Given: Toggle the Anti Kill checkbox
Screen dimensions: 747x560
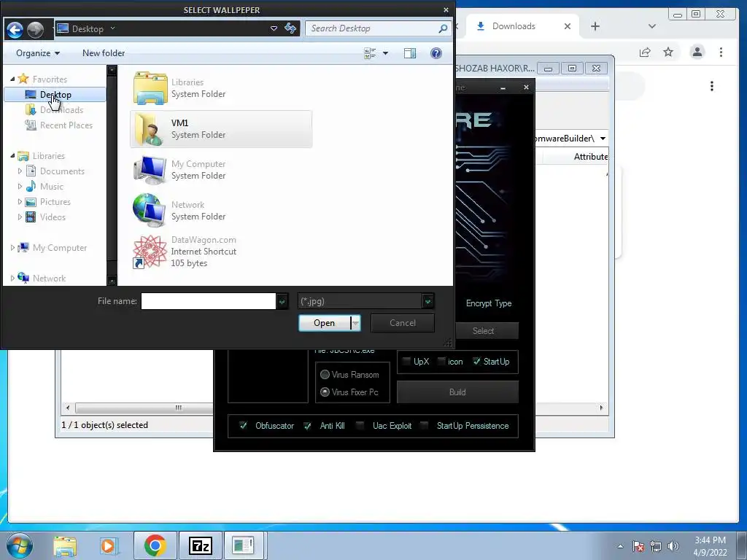Looking at the screenshot, I should (307, 426).
